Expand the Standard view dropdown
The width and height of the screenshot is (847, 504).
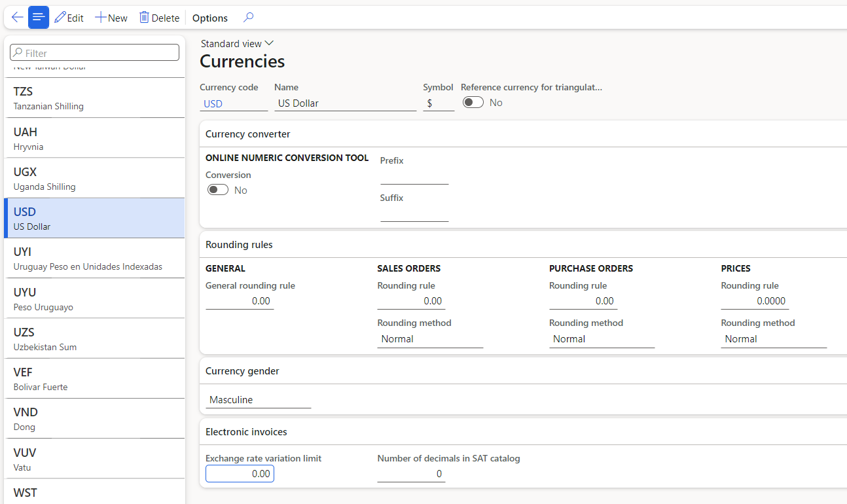click(x=237, y=43)
